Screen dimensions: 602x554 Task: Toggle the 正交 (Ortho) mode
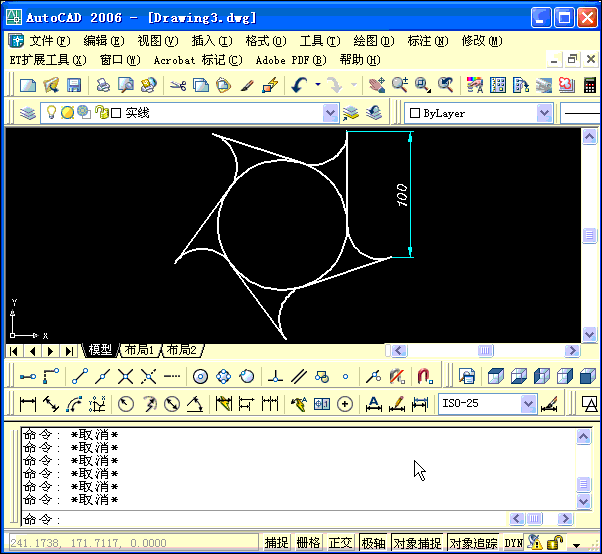pos(340,543)
